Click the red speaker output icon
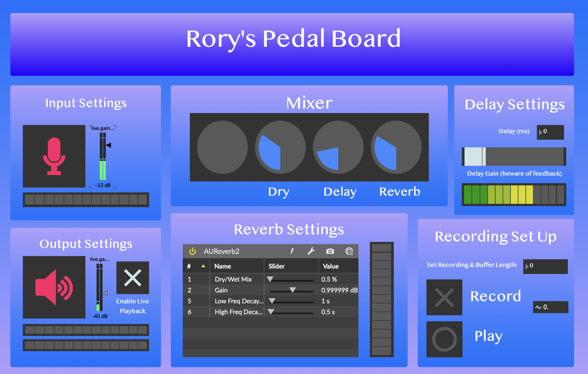The image size is (588, 374). pos(54,287)
